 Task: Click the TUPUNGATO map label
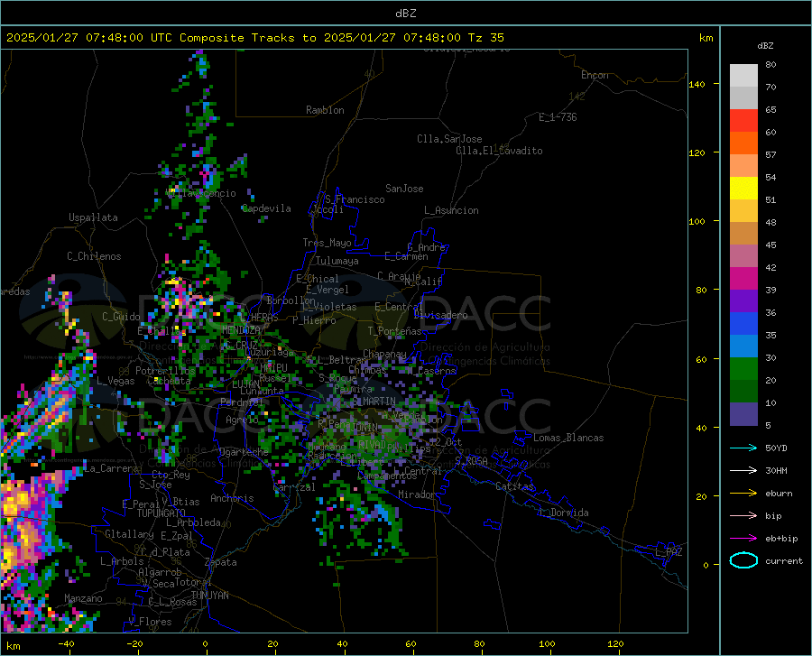[161, 513]
